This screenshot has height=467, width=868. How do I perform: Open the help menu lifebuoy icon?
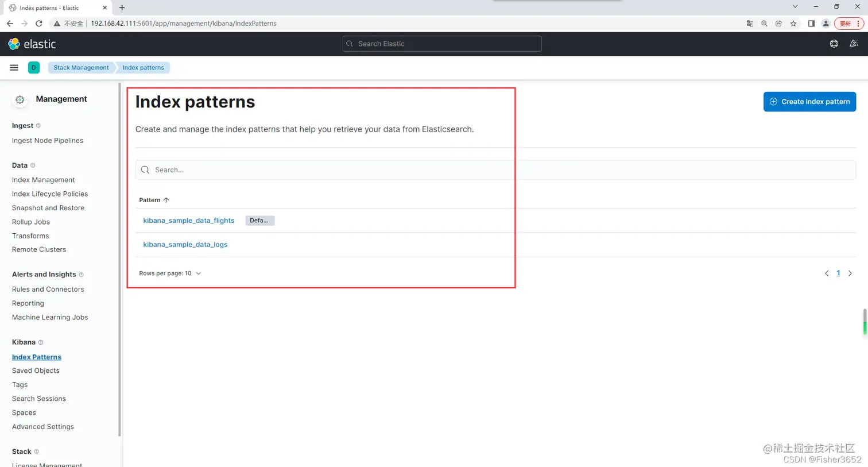(834, 44)
